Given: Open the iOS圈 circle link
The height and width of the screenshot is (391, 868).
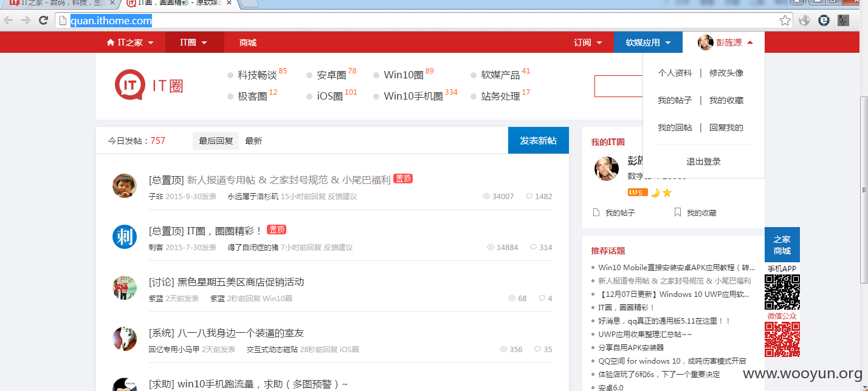Looking at the screenshot, I should coord(330,96).
